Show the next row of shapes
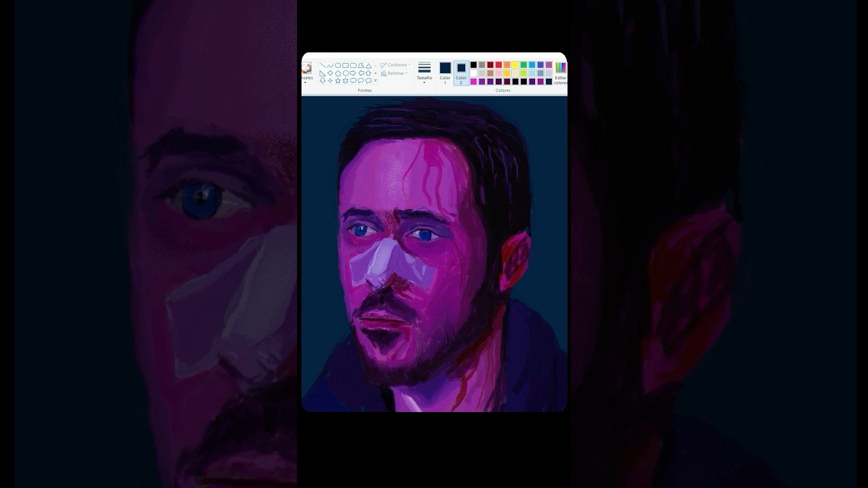 (376, 73)
